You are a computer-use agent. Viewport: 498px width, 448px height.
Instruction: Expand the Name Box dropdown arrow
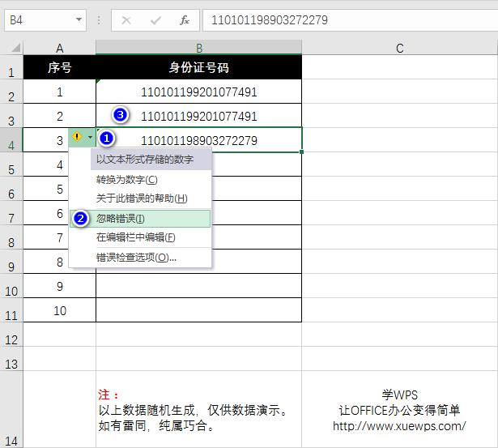(x=79, y=20)
